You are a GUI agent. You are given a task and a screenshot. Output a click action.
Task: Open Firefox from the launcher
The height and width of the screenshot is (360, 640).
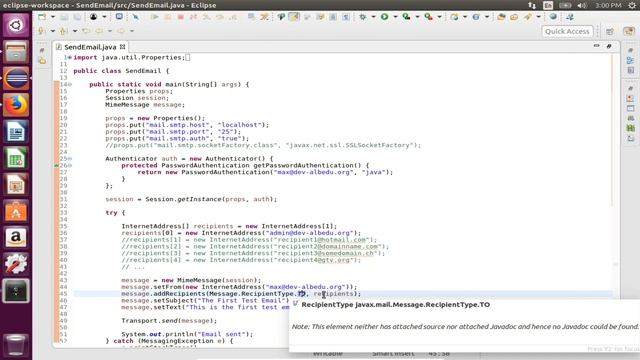click(16, 105)
